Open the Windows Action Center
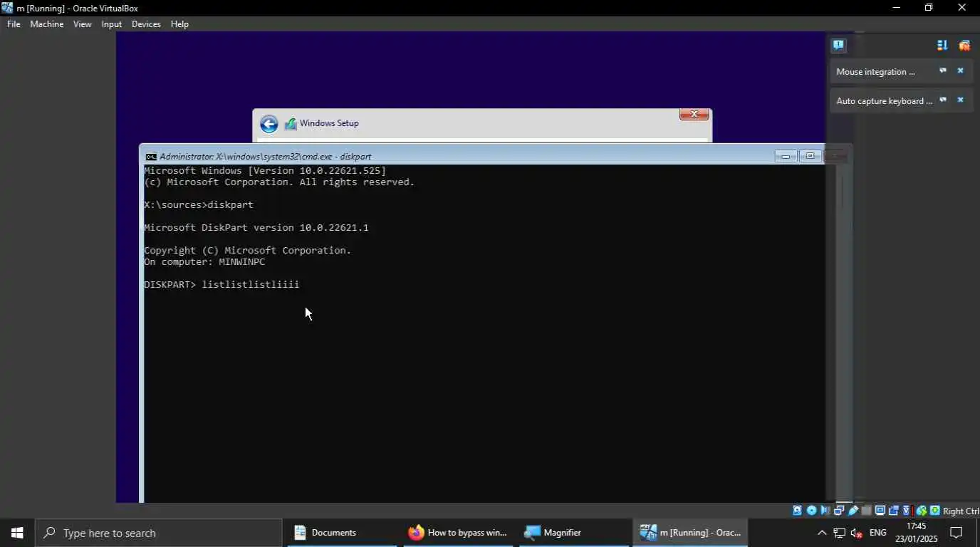This screenshot has height=547, width=980. coord(956,533)
